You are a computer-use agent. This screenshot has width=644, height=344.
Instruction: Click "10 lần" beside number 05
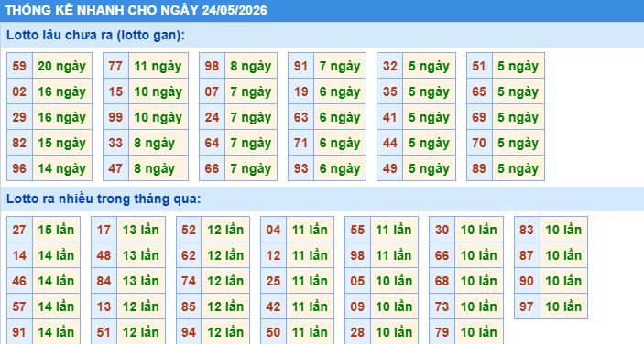394,281
